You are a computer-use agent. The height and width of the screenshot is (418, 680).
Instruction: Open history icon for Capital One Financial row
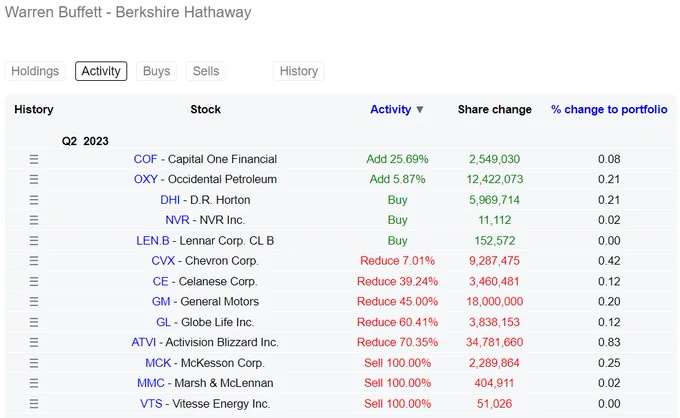[34, 159]
